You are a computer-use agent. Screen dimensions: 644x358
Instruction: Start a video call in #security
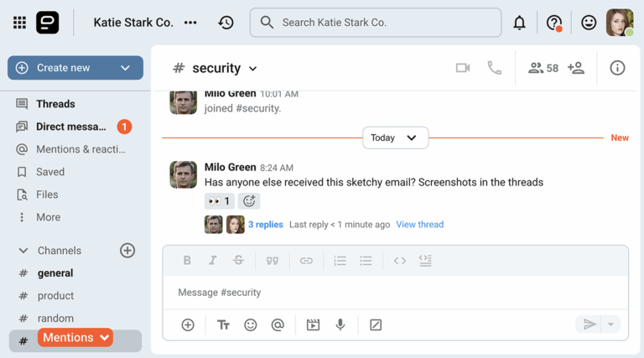pos(463,68)
